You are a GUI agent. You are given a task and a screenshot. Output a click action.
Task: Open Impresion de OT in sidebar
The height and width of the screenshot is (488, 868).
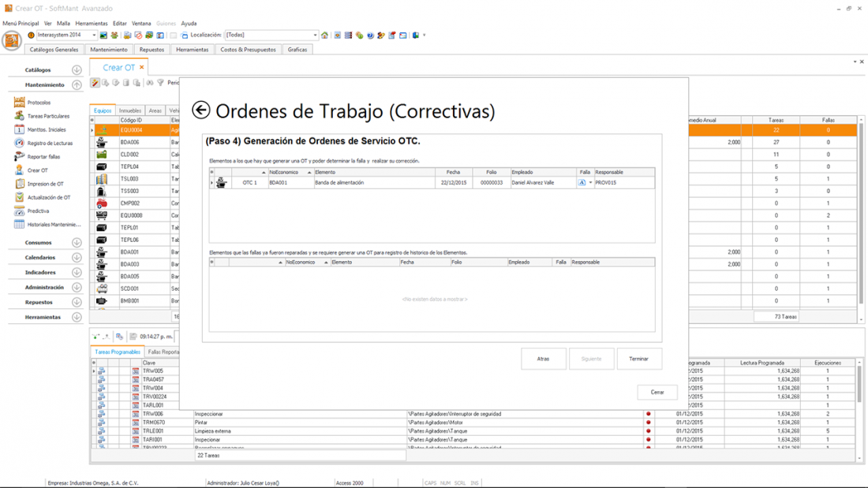click(x=45, y=184)
